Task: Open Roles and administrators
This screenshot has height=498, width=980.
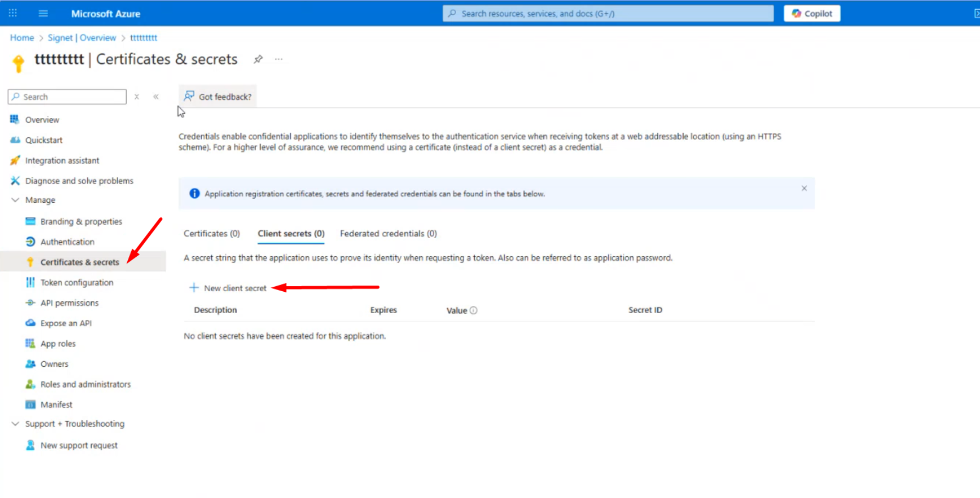Action: (x=85, y=384)
